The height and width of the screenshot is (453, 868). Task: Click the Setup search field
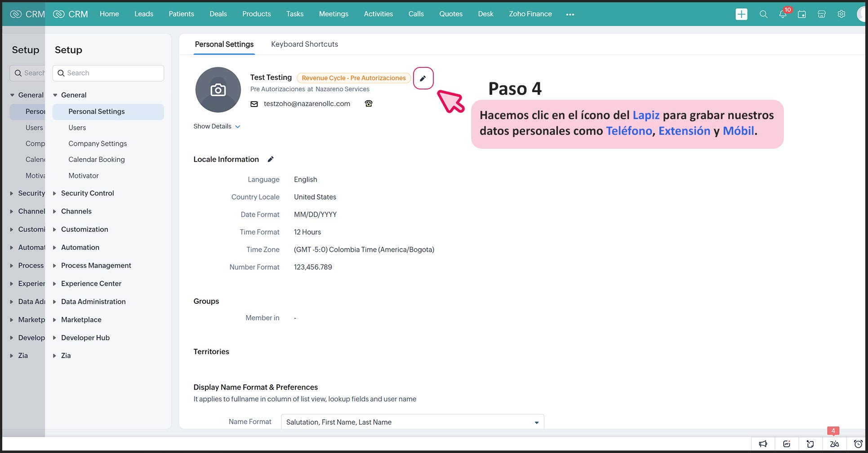click(x=108, y=73)
